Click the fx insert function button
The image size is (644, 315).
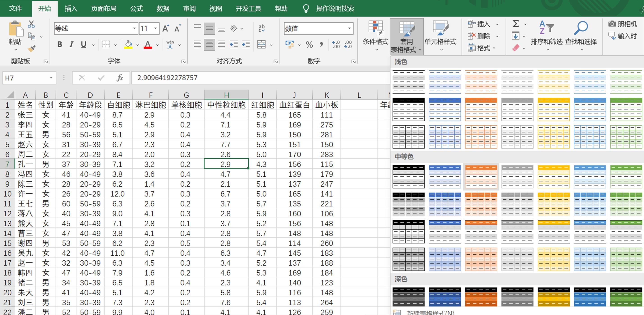point(119,78)
